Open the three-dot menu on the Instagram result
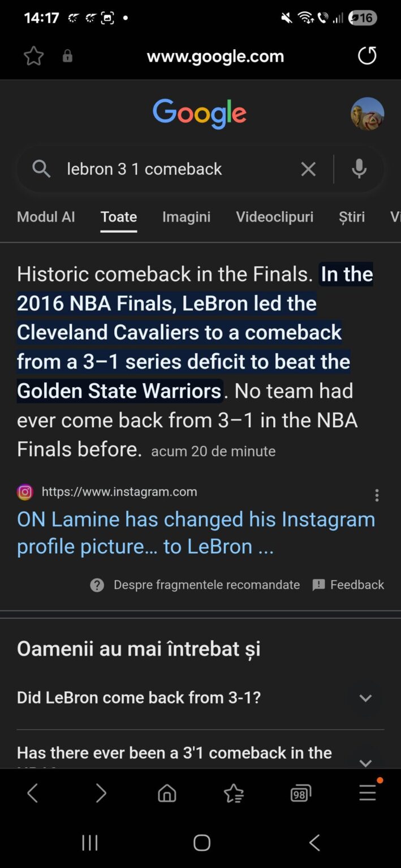Screen dimensions: 401x868 pos(377,495)
